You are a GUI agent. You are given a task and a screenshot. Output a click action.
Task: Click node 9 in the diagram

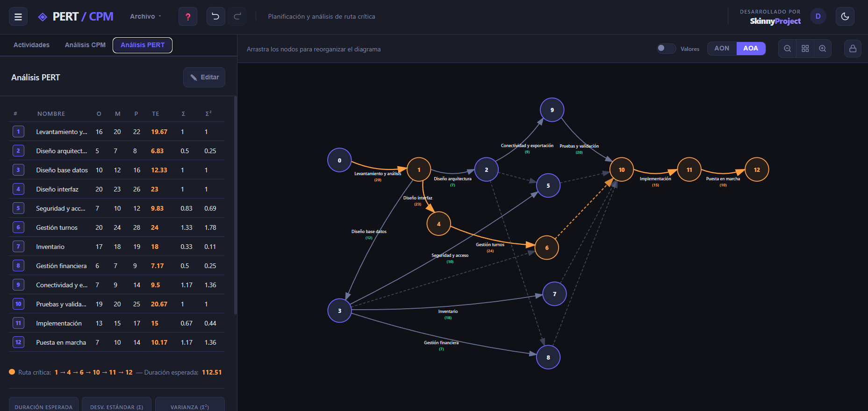552,110
